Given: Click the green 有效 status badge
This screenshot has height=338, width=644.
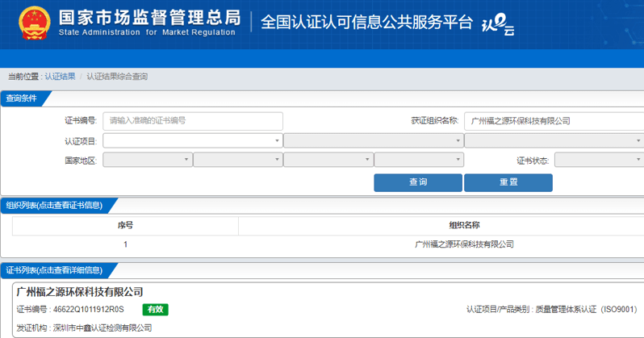Looking at the screenshot, I should [x=155, y=309].
